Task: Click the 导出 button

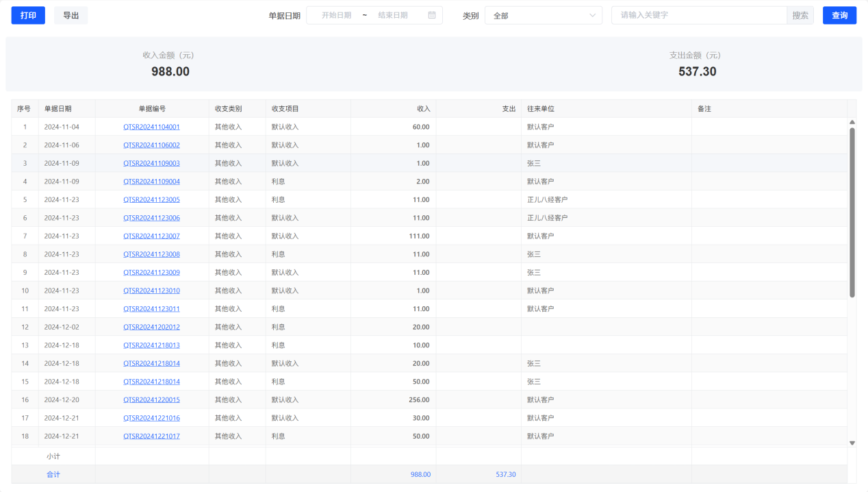Action: 71,15
